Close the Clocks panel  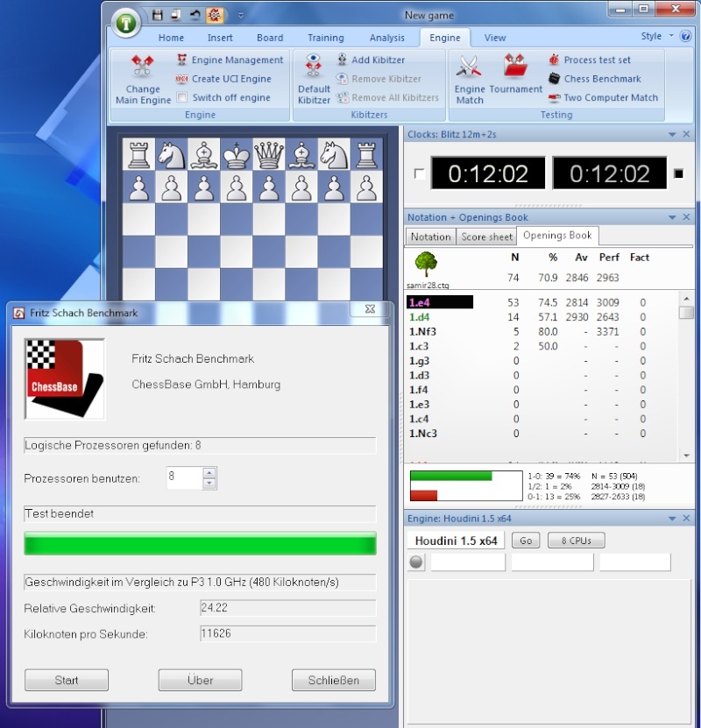pos(687,134)
